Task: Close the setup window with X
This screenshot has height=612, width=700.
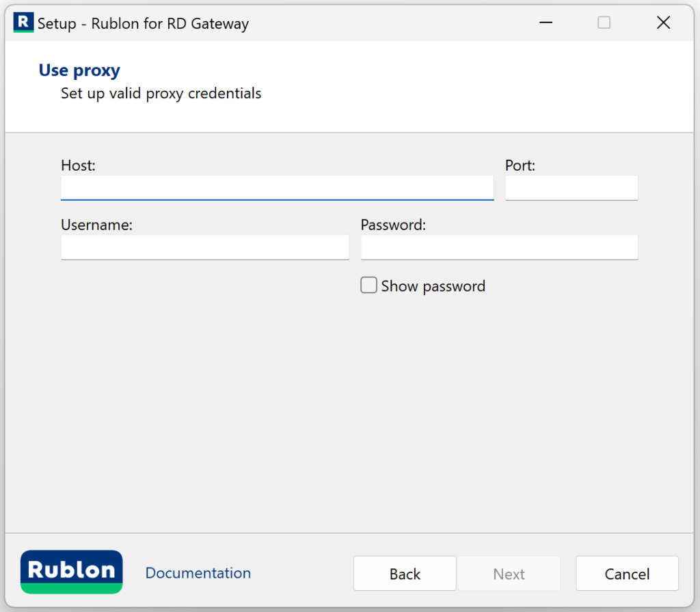Action: 663,23
